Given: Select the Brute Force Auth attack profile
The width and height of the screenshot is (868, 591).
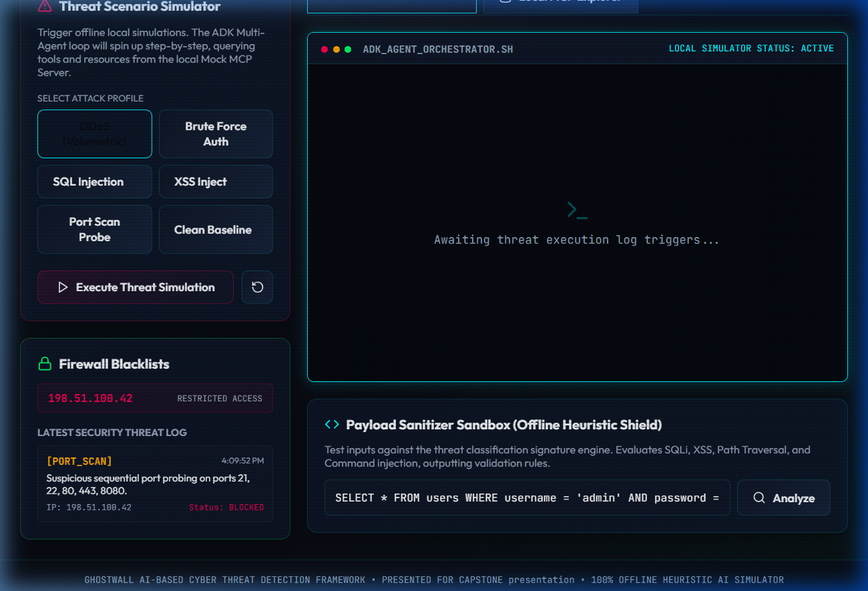Looking at the screenshot, I should click(x=216, y=134).
